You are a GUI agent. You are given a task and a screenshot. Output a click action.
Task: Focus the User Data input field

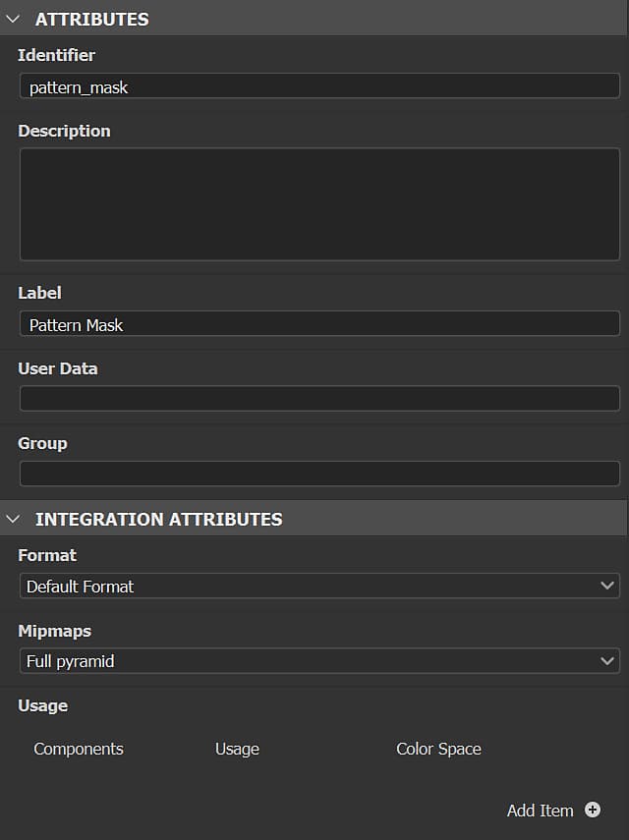[319, 398]
